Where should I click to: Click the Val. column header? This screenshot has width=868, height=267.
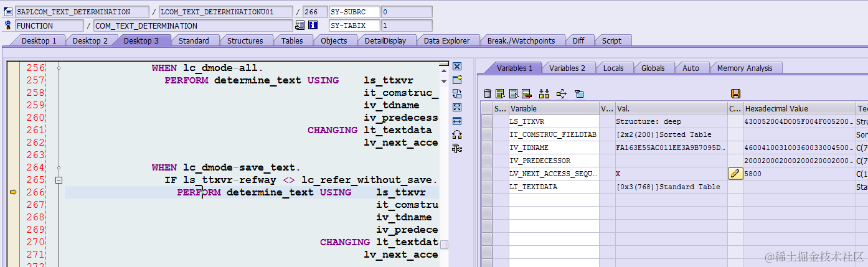tap(671, 109)
